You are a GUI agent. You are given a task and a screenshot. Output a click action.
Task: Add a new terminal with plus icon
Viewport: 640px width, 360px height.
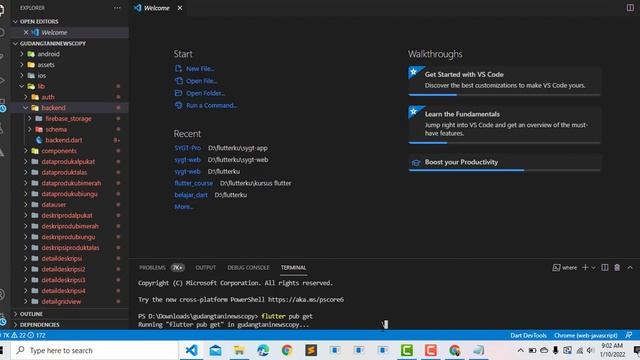pos(585,267)
